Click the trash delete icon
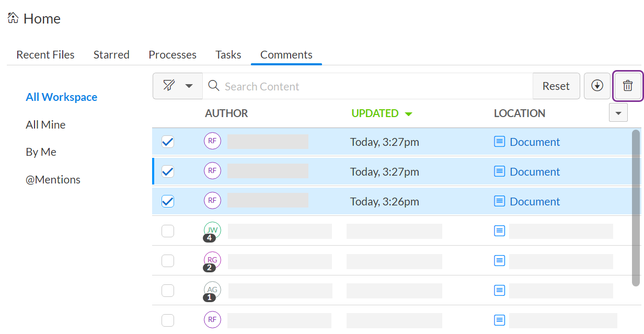The image size is (644, 334). [627, 86]
